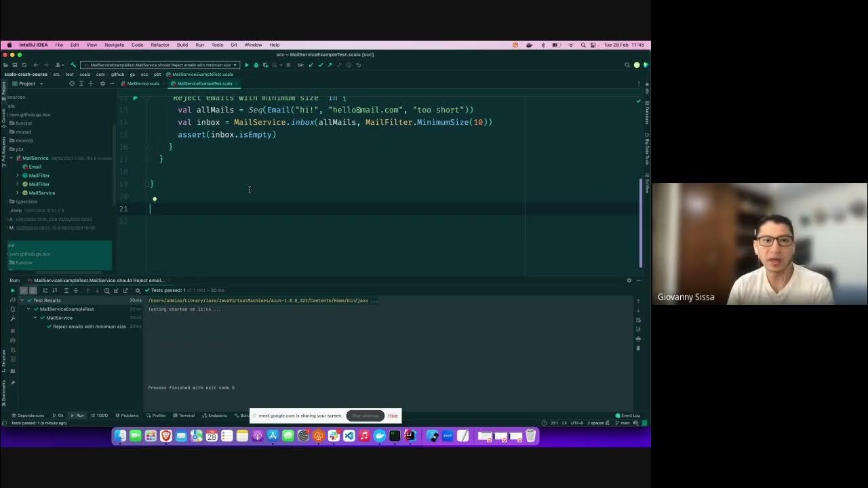The image size is (868, 488).
Task: Expand the MailFilter item in the Project tree
Action: click(16, 175)
